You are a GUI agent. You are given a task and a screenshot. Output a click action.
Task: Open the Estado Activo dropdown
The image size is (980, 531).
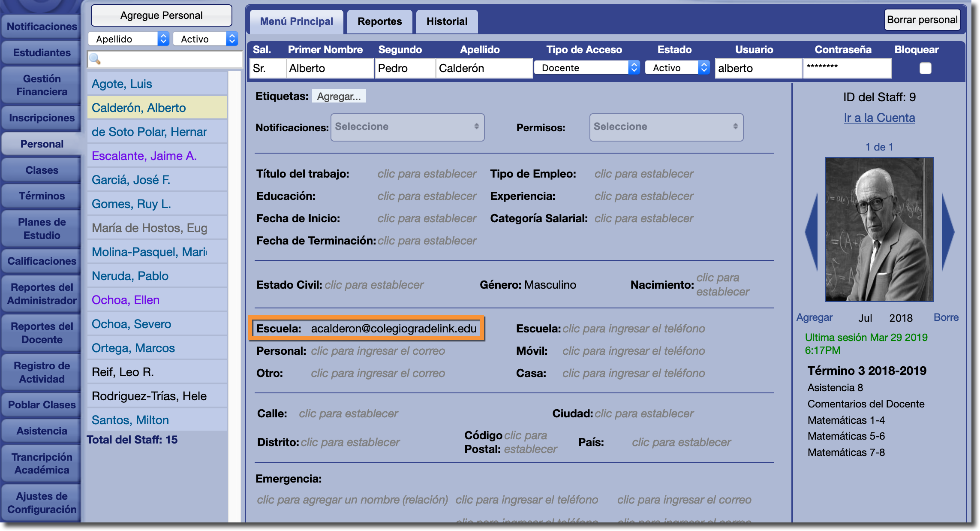(677, 68)
